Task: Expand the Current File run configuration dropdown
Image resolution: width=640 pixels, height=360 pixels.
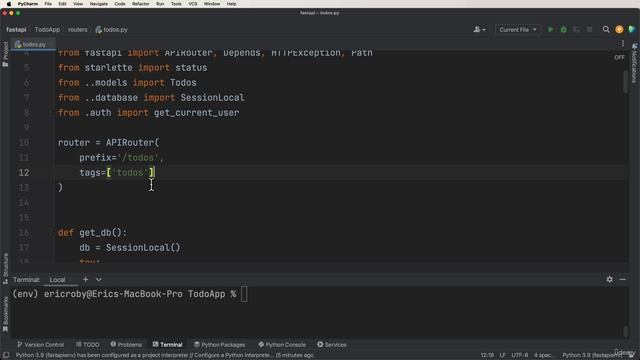Action: [x=518, y=29]
